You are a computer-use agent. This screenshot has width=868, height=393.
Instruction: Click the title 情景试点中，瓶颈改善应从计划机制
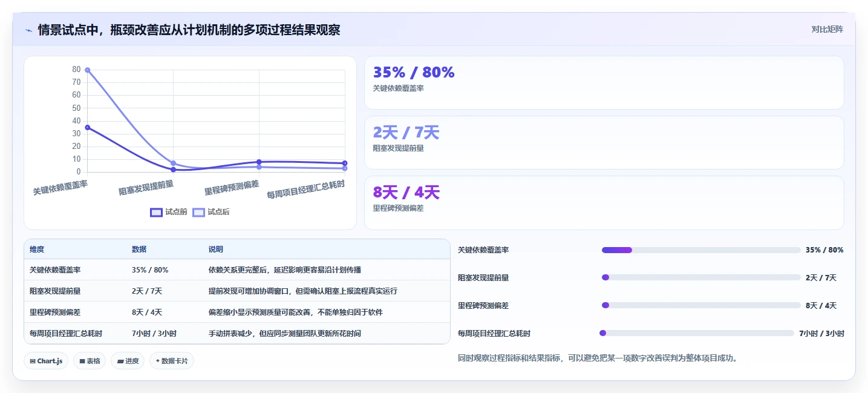pyautogui.click(x=189, y=30)
